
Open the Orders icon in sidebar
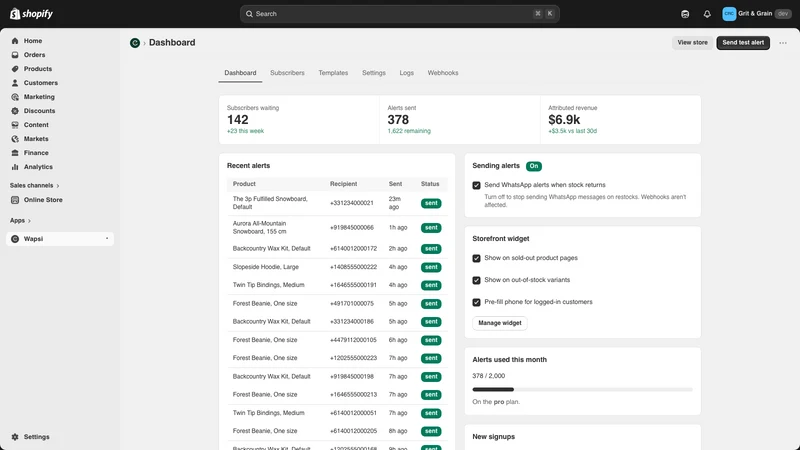15,55
